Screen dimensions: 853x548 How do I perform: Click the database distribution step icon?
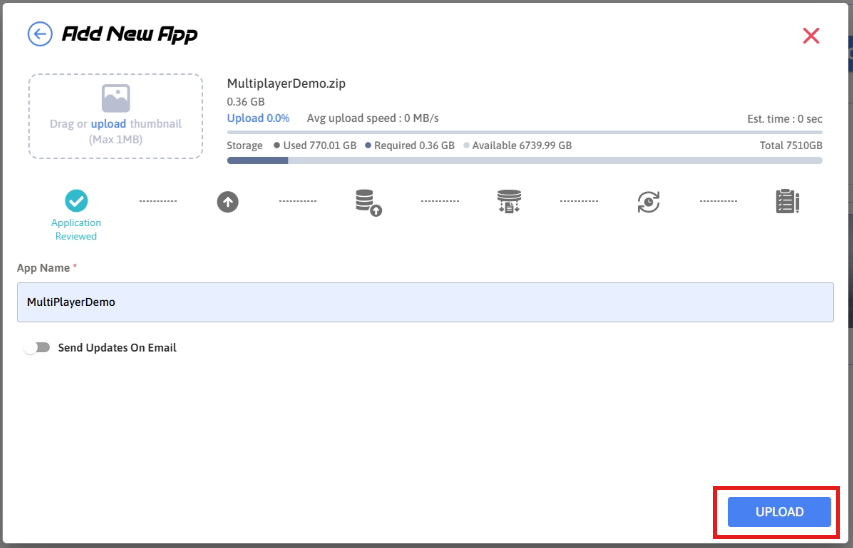pos(508,202)
